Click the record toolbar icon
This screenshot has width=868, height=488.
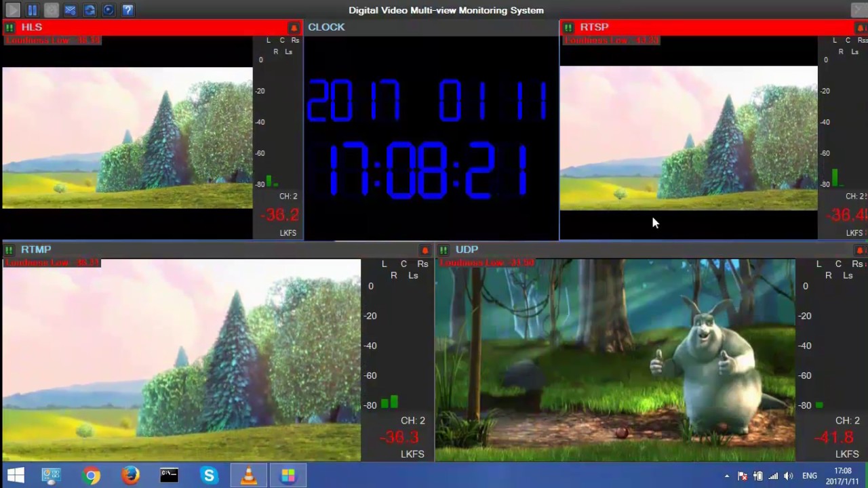point(108,10)
